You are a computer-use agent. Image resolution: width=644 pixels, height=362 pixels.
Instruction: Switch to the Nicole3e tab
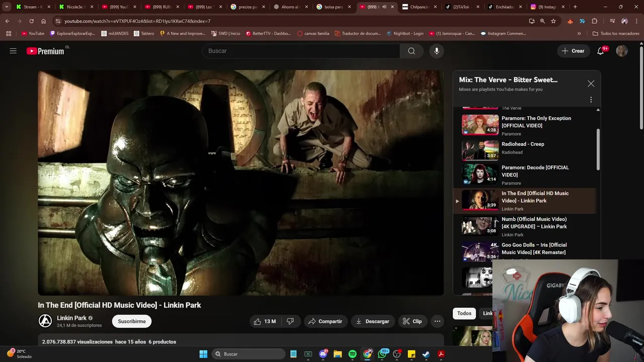click(x=76, y=7)
